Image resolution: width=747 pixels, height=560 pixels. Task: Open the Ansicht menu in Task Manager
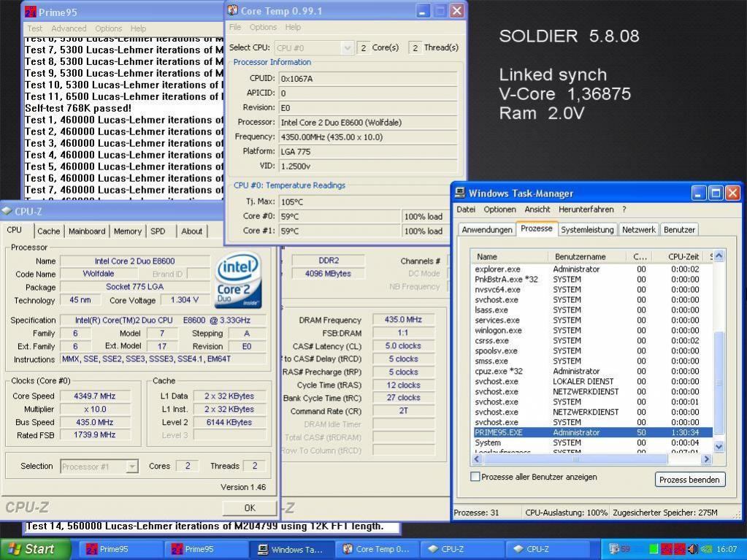(x=537, y=210)
